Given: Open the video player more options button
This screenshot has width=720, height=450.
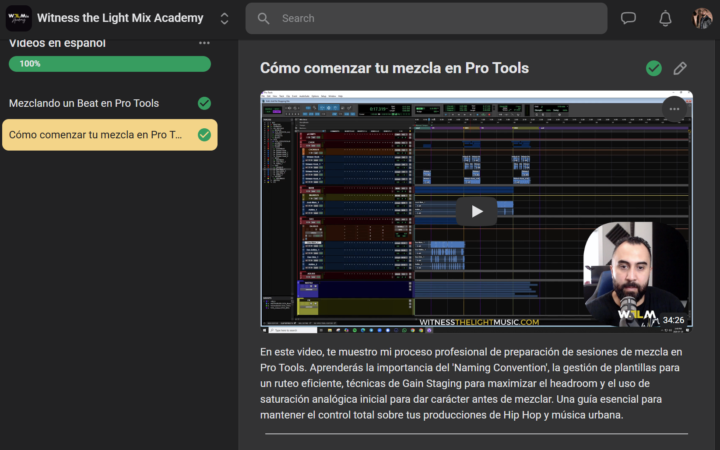Looking at the screenshot, I should click(x=674, y=109).
